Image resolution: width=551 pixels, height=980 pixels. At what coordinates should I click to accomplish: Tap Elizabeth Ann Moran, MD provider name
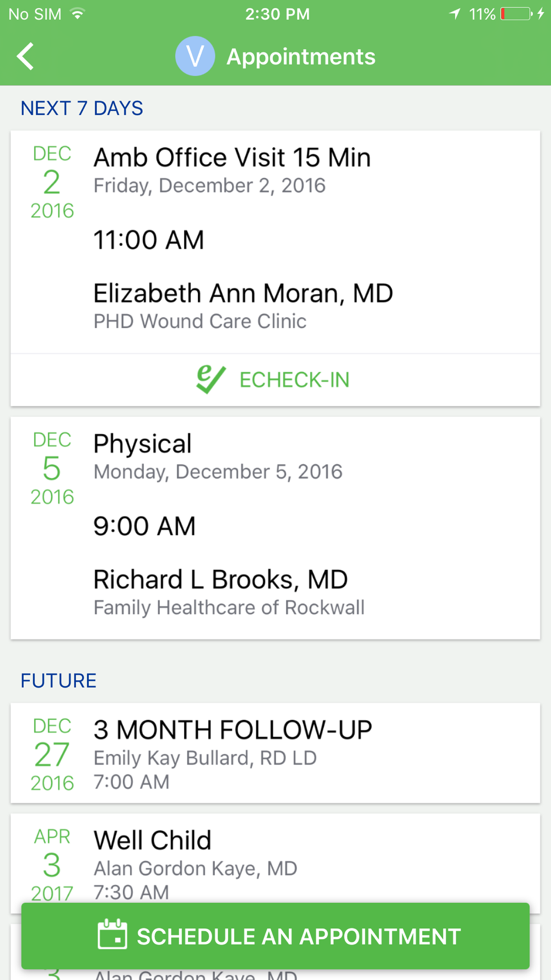coord(243,293)
